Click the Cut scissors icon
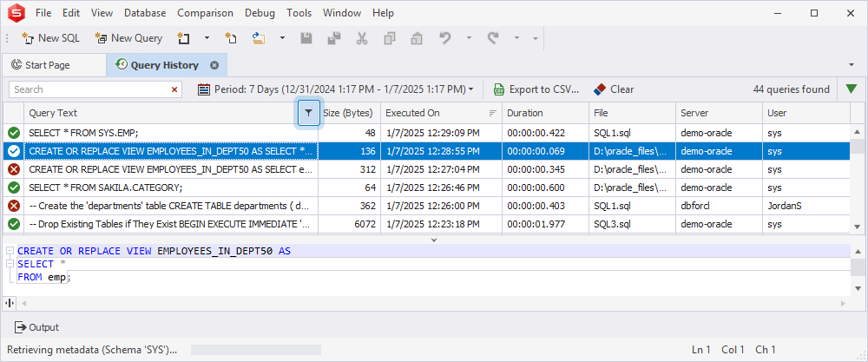Viewport: 868px width, 362px height. tap(362, 38)
